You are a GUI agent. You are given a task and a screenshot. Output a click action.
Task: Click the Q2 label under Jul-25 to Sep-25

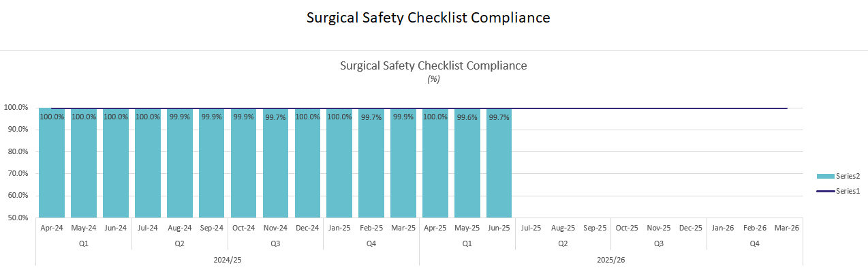point(563,243)
